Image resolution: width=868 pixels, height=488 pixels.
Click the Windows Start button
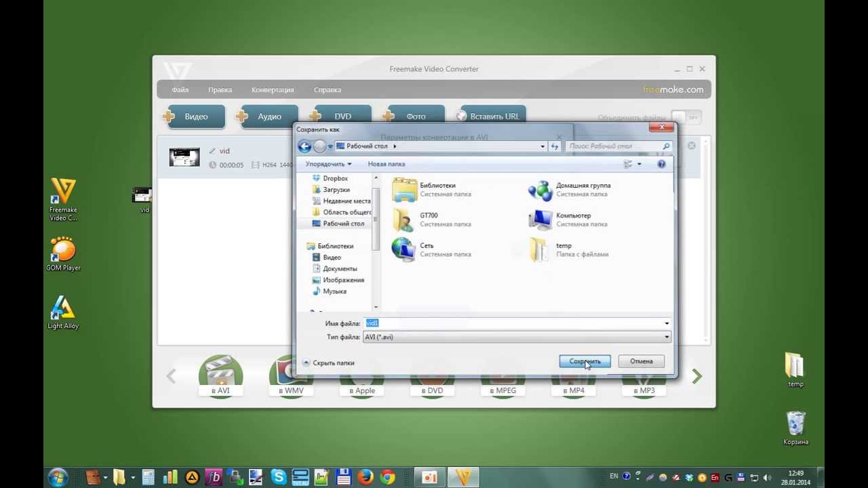[58, 477]
